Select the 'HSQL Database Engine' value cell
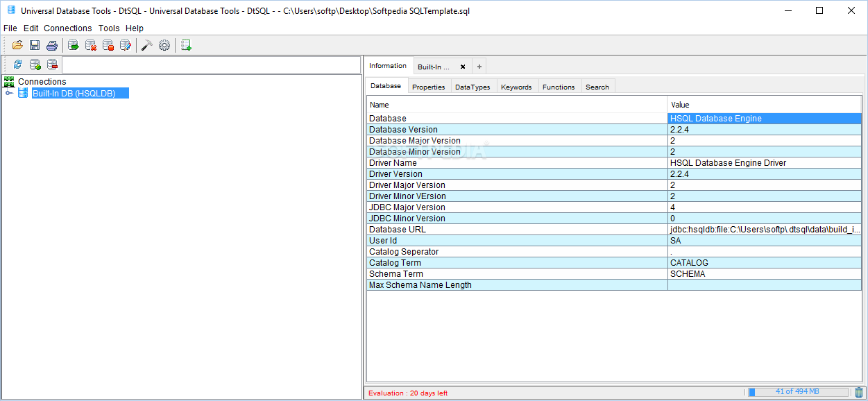Image resolution: width=868 pixels, height=401 pixels. pos(765,119)
